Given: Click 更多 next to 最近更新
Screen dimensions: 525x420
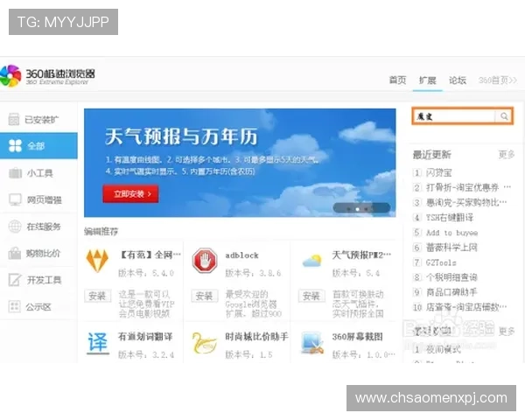Looking at the screenshot, I should tap(507, 154).
